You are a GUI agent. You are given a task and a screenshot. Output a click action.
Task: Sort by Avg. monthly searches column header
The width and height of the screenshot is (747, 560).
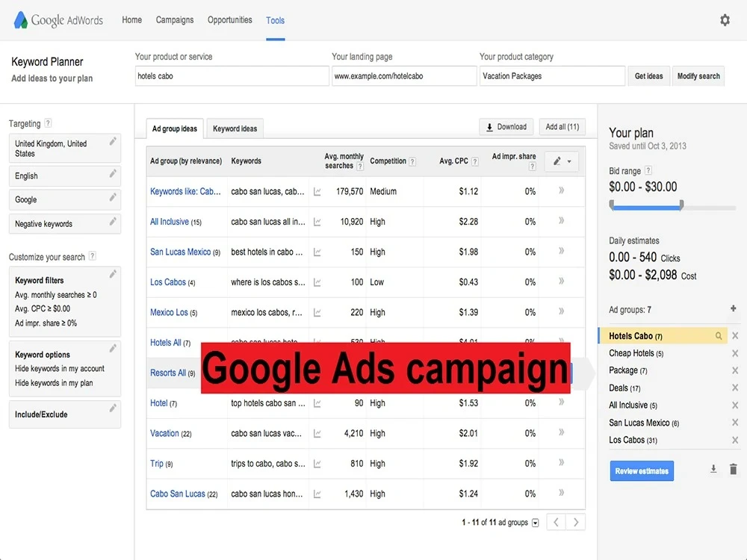344,161
